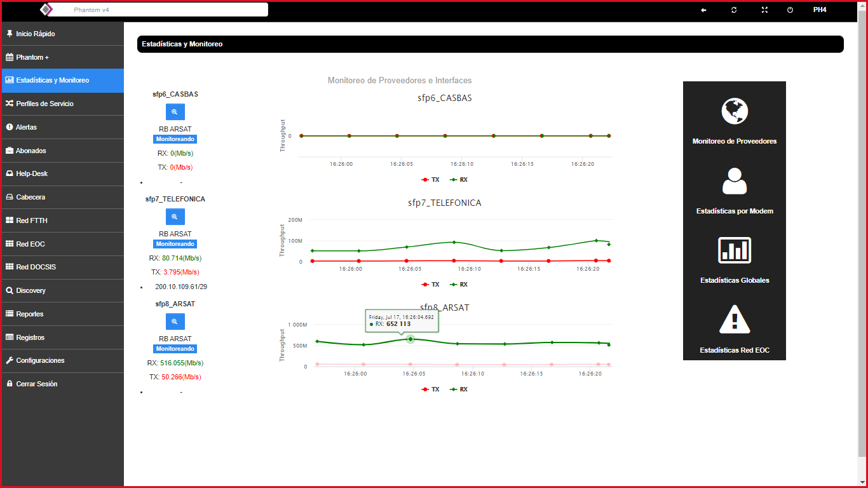Click the Phantom v4 address field
Viewport: 868px width, 488px height.
[x=159, y=10]
